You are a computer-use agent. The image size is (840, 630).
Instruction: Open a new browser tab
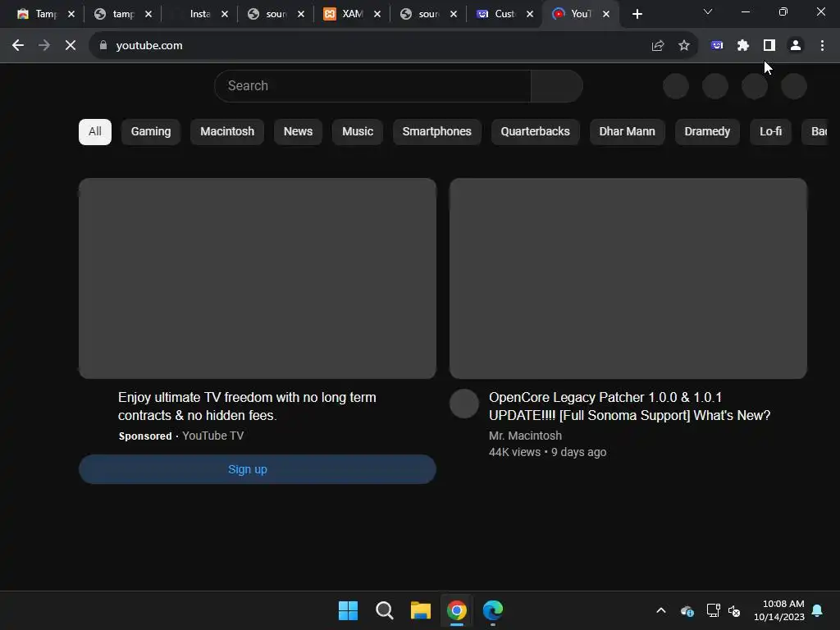pyautogui.click(x=637, y=15)
